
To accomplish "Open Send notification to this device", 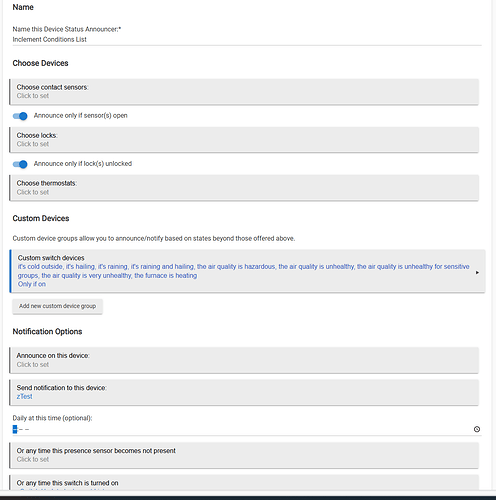I will coord(244,392).
